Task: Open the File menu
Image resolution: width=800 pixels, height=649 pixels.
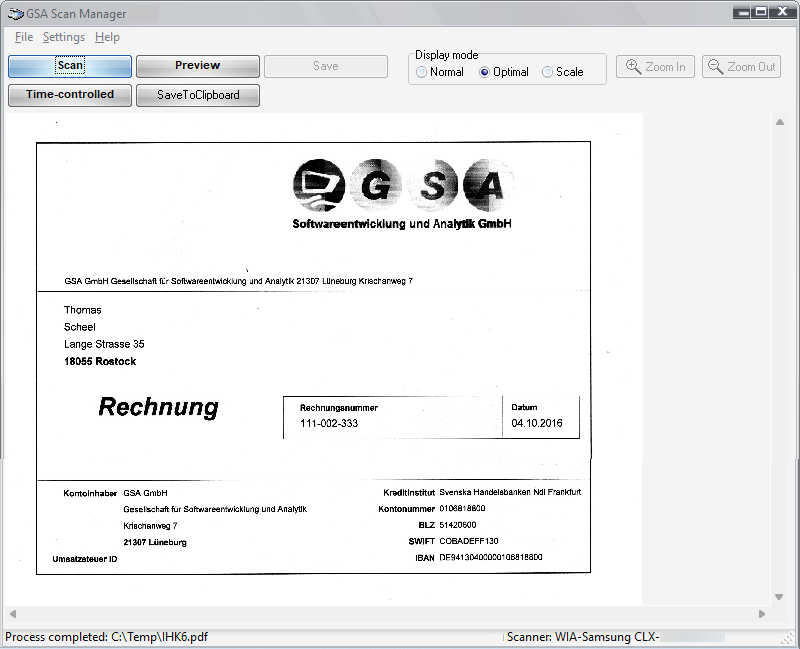Action: (x=24, y=37)
